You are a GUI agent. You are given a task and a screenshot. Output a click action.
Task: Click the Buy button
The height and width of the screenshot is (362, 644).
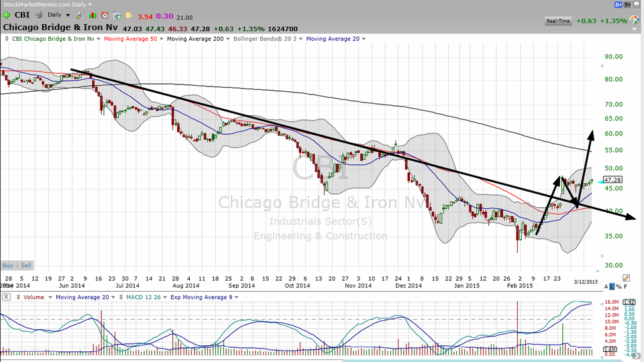(8, 265)
